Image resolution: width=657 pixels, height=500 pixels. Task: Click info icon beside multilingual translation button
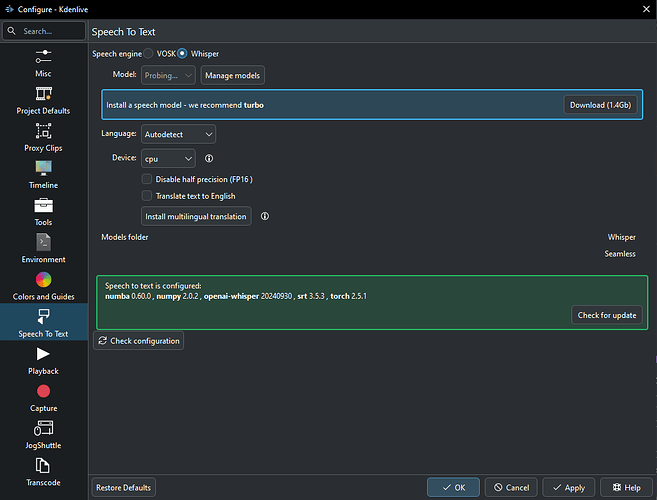pyautogui.click(x=265, y=216)
